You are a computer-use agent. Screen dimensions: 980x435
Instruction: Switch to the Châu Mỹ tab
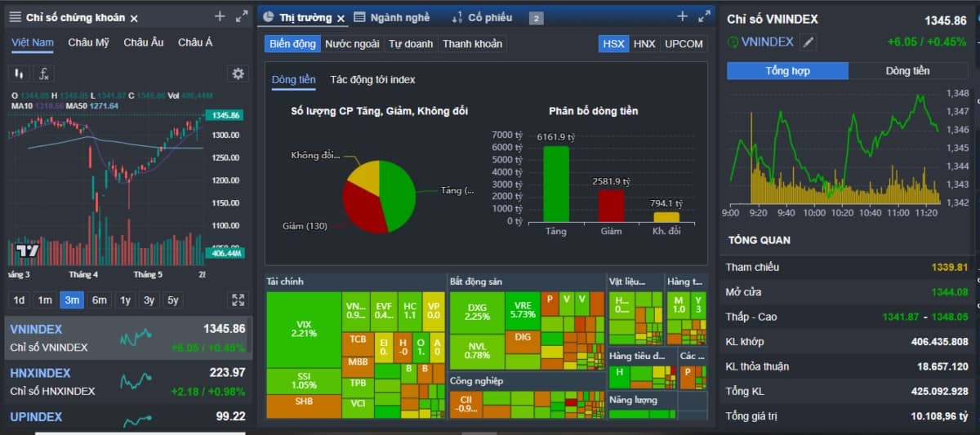[89, 42]
